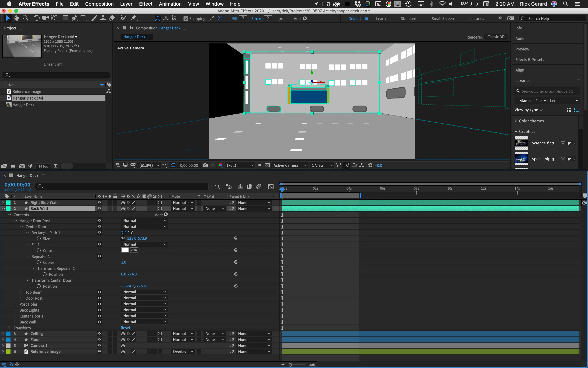Screen dimensions: 588x368
Task: Click the Fill 1 white color swatch
Action: point(125,250)
